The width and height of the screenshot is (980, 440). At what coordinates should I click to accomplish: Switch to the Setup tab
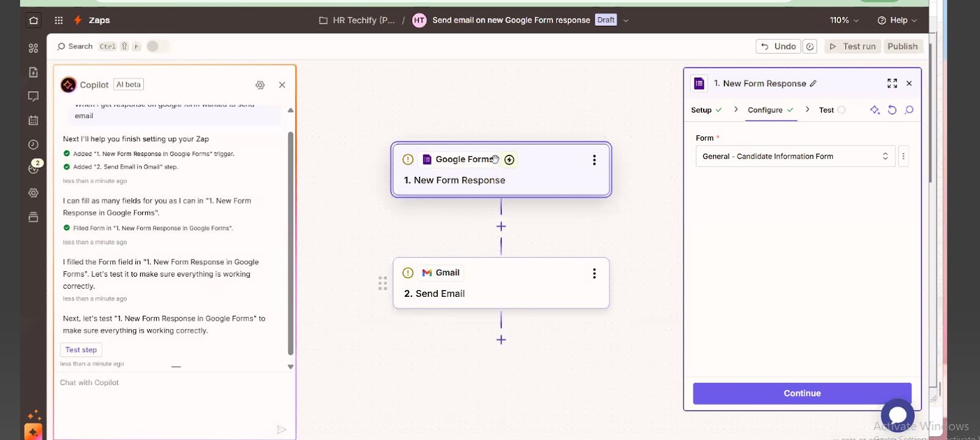[706, 110]
